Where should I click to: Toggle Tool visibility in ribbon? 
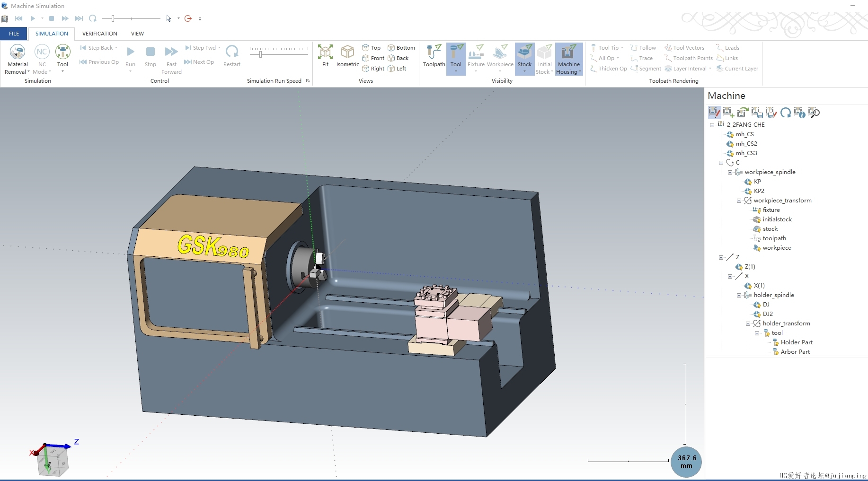[456, 56]
